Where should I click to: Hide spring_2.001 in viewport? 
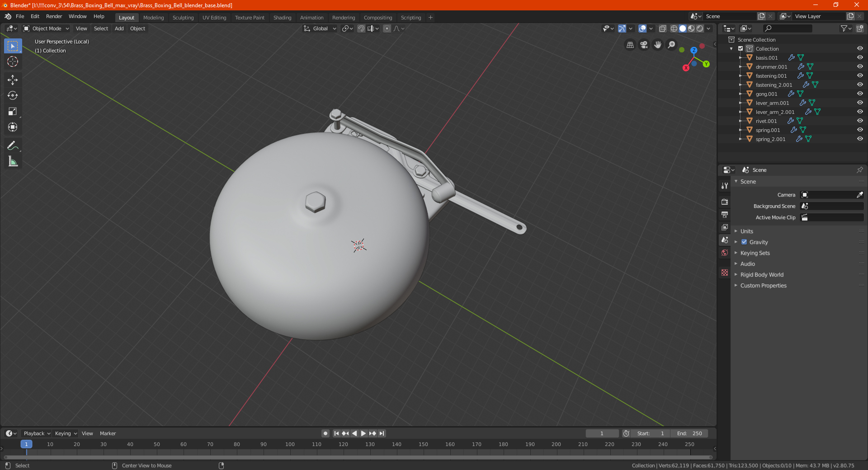pos(860,139)
